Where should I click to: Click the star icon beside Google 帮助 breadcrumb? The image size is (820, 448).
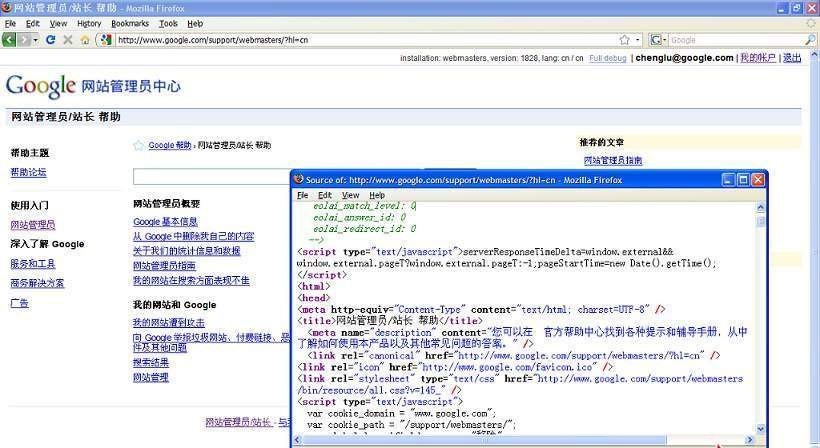click(x=138, y=145)
